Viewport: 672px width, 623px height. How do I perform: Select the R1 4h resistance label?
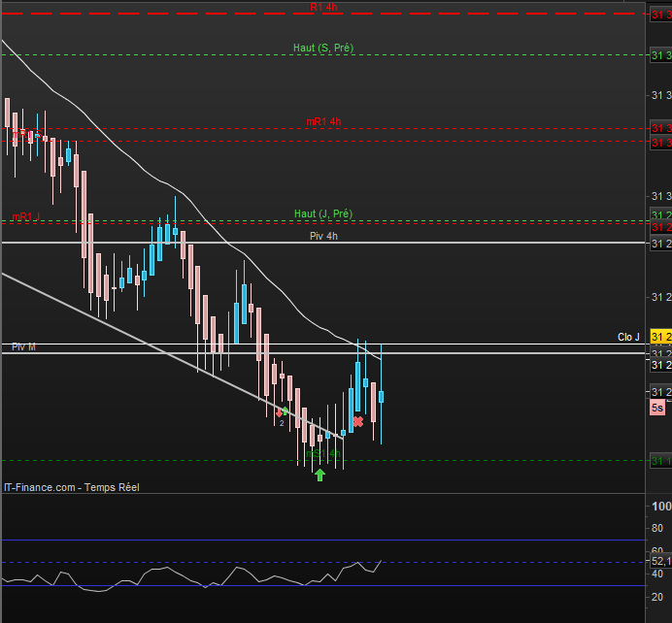click(x=323, y=8)
